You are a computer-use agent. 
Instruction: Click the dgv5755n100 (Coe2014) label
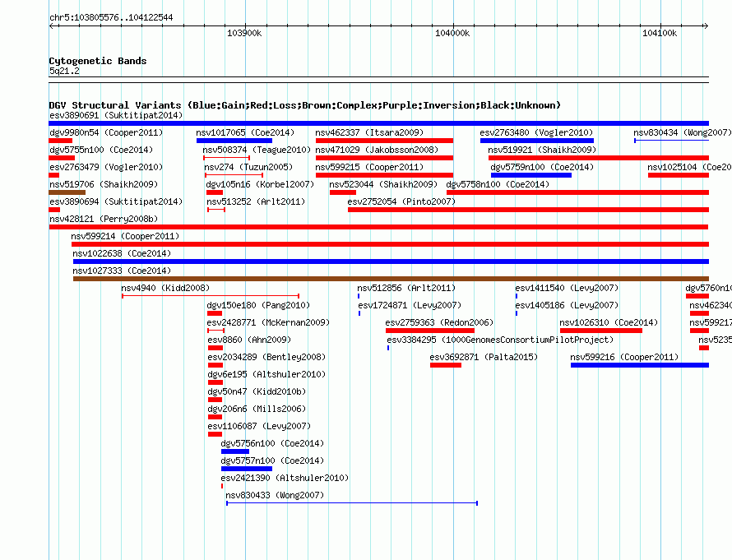pos(101,150)
